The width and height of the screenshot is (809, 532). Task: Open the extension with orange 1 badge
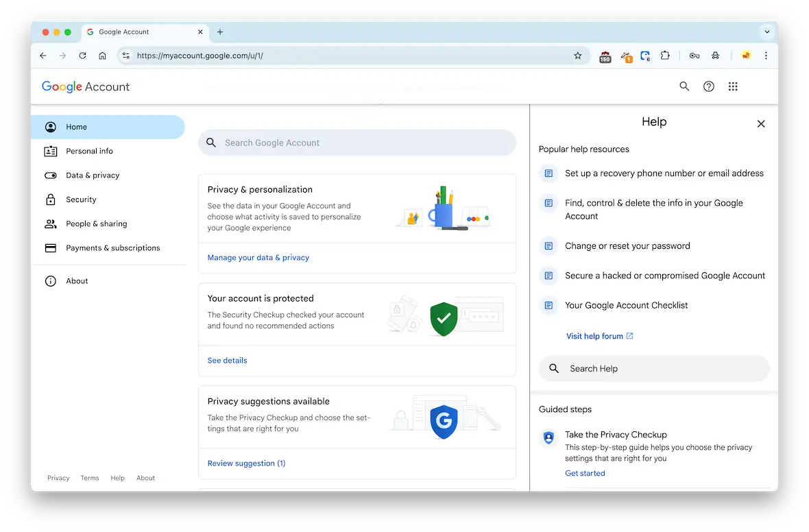pos(627,57)
